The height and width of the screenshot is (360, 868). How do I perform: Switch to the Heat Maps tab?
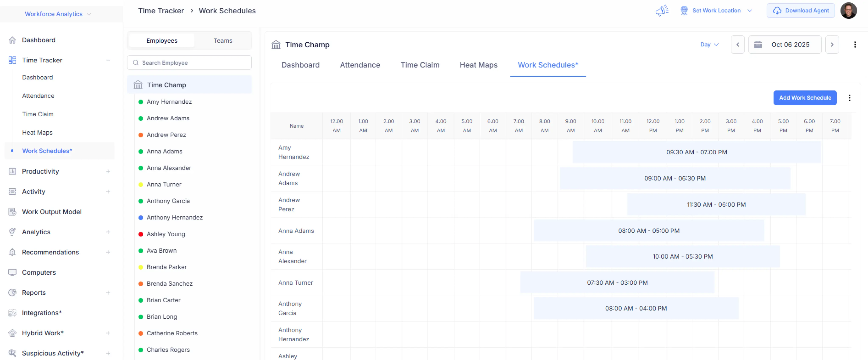478,65
